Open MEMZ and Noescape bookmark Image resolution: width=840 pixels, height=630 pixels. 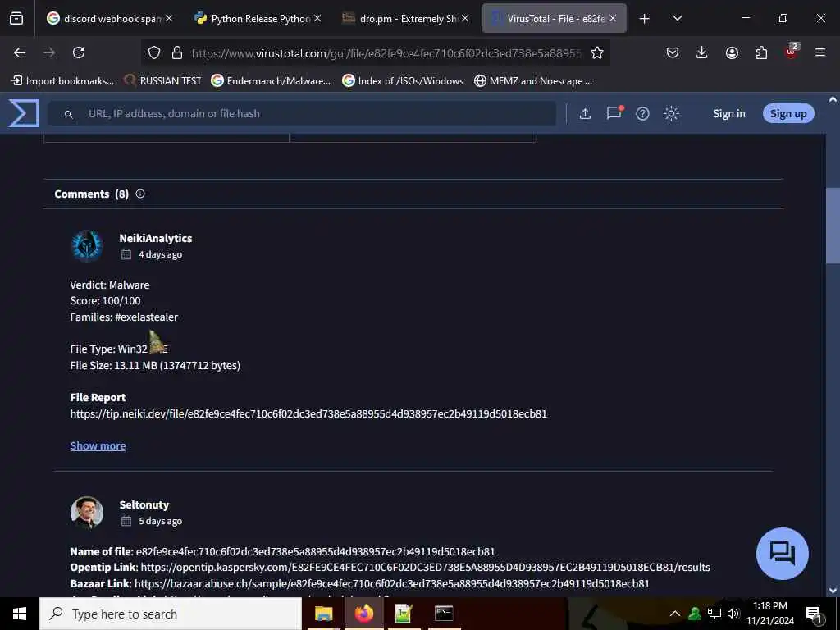point(533,81)
